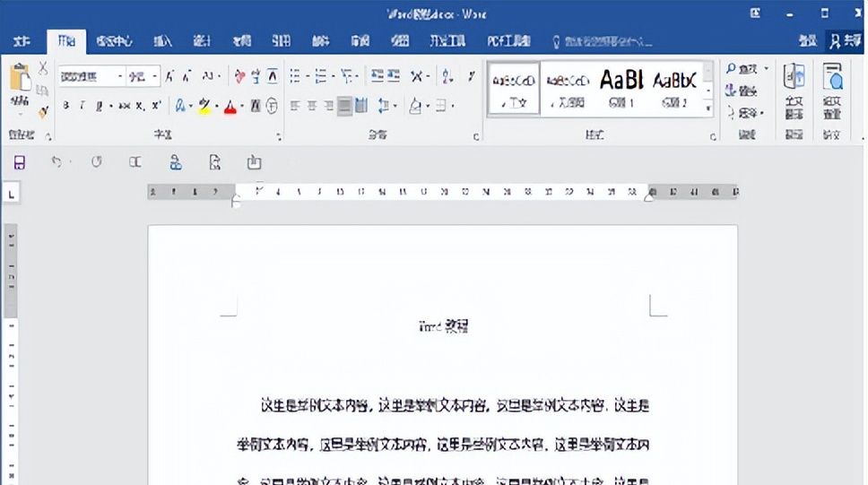Click the quick toolbar icon right of Redo
The width and height of the screenshot is (868, 485).
135,161
